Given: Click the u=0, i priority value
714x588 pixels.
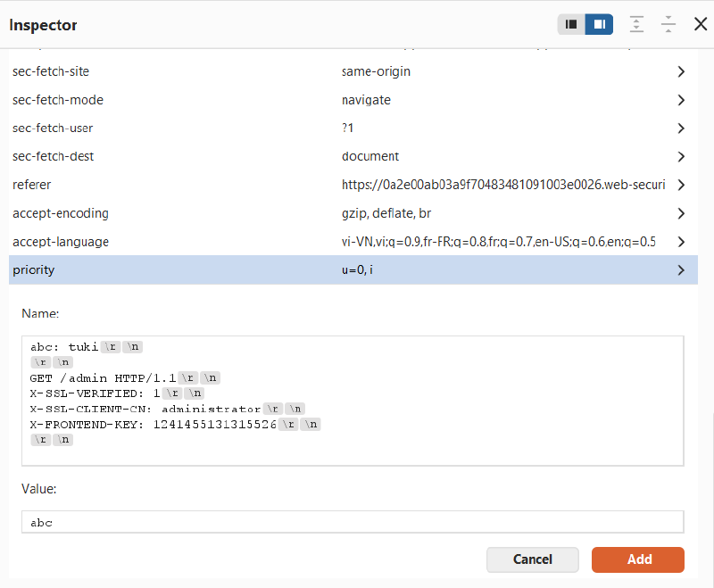Looking at the screenshot, I should point(357,269).
